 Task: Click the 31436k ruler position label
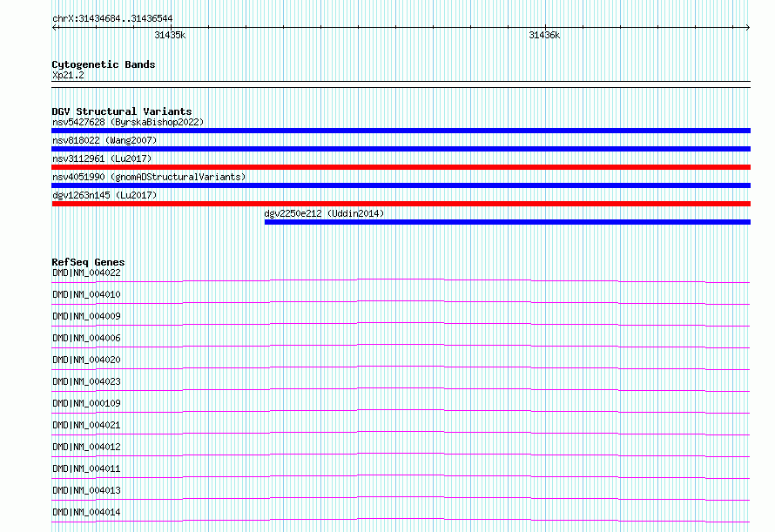[x=544, y=35]
